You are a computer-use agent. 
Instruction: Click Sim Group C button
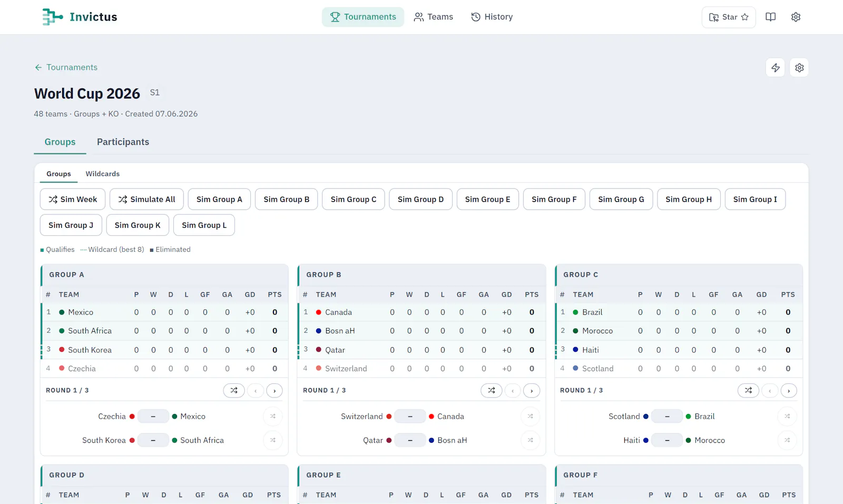point(354,200)
